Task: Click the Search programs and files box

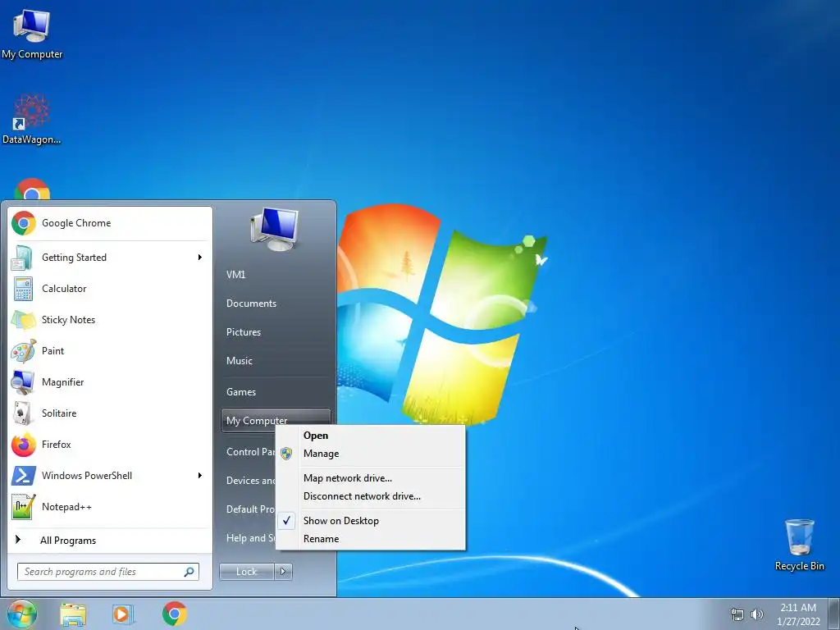Action: pos(108,572)
